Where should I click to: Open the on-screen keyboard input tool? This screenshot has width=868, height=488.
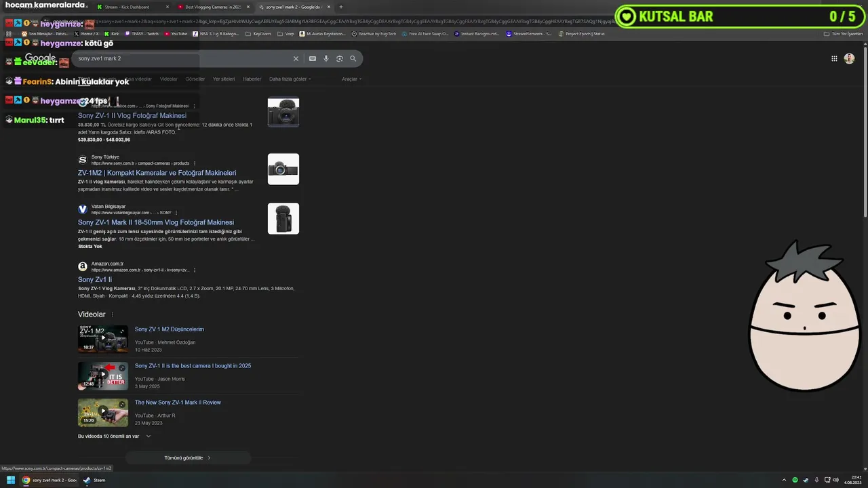coord(313,58)
